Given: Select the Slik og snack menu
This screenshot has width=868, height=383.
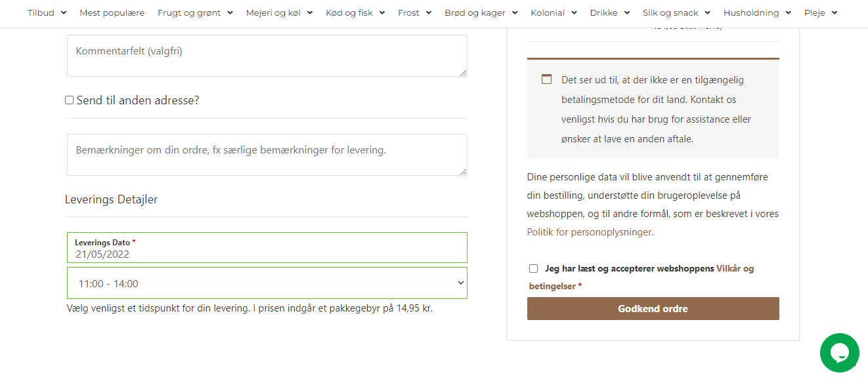Looking at the screenshot, I should pos(676,13).
